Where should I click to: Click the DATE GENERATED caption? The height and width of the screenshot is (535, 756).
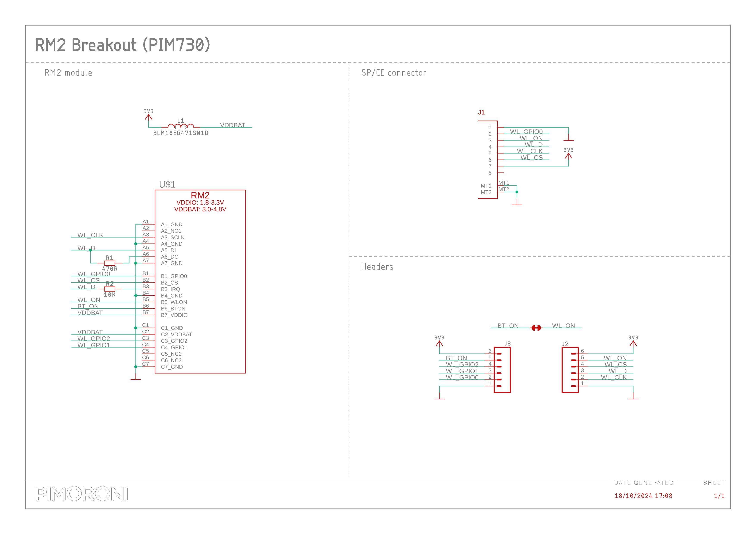point(644,483)
